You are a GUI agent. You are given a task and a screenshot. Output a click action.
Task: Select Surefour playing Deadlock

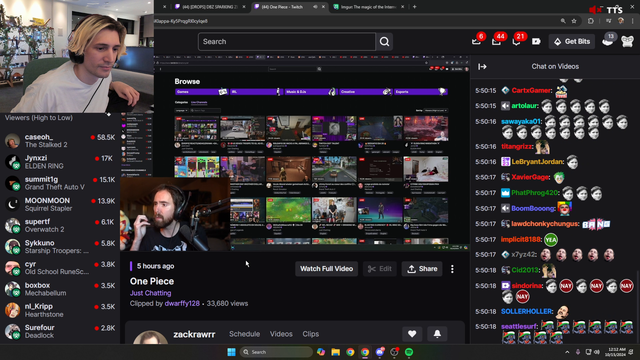point(60,331)
